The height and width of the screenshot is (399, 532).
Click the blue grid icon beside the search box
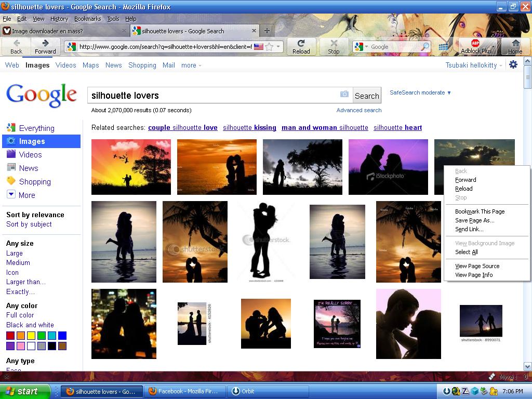(x=444, y=47)
